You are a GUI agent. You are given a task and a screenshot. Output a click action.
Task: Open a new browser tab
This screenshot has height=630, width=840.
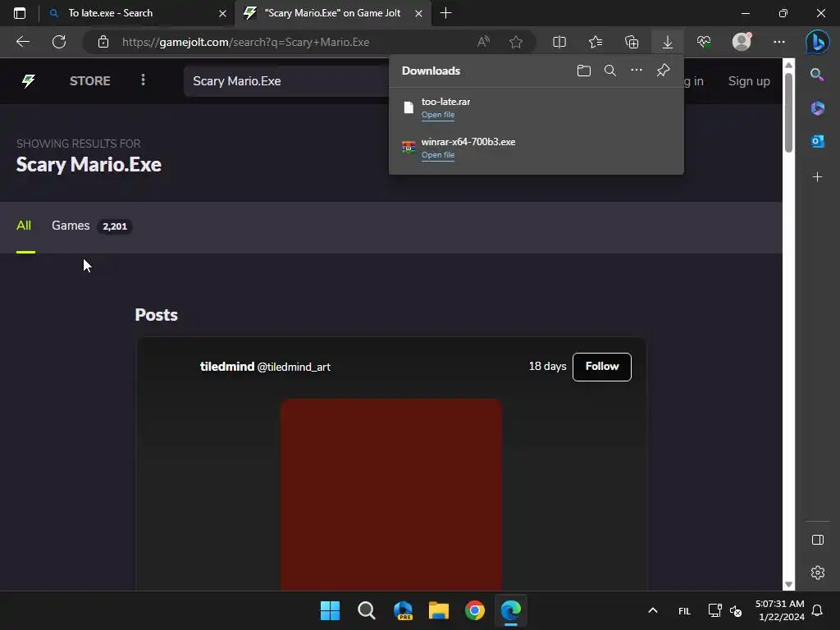pos(445,13)
